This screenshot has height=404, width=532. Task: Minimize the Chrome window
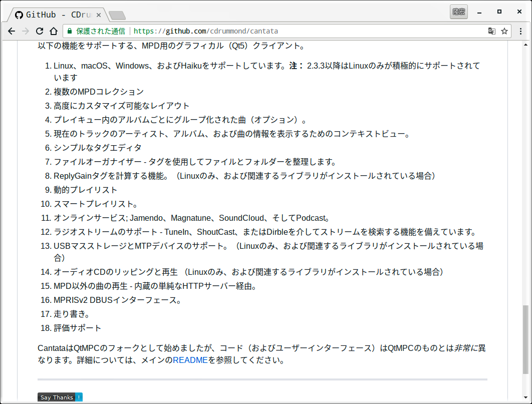click(479, 12)
